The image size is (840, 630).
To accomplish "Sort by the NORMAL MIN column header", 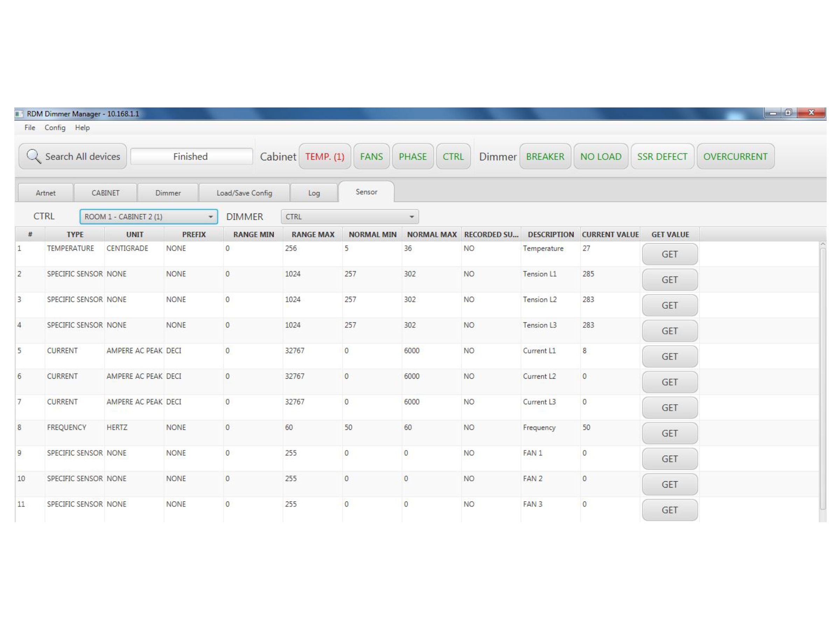I will [372, 235].
